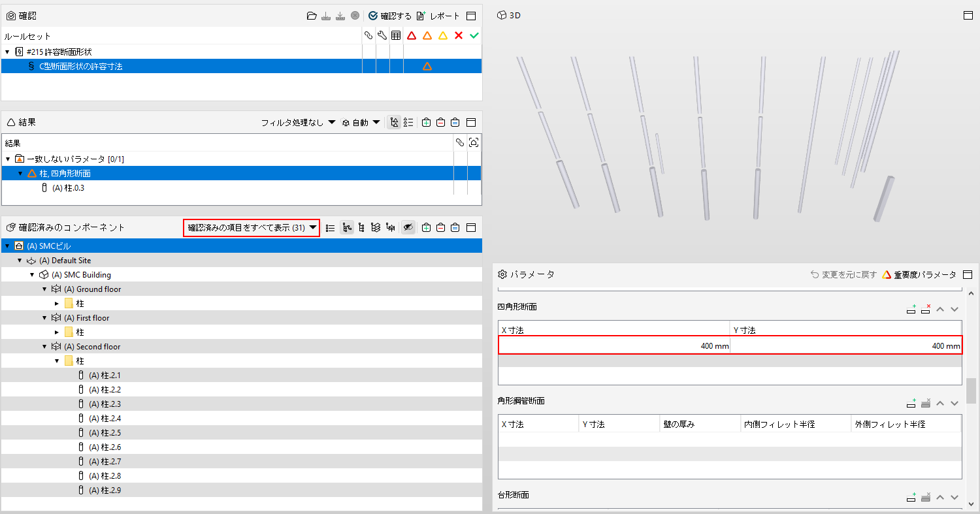The width and height of the screenshot is (980, 514).
Task: Add row to 四角形断面 table
Action: coord(911,309)
